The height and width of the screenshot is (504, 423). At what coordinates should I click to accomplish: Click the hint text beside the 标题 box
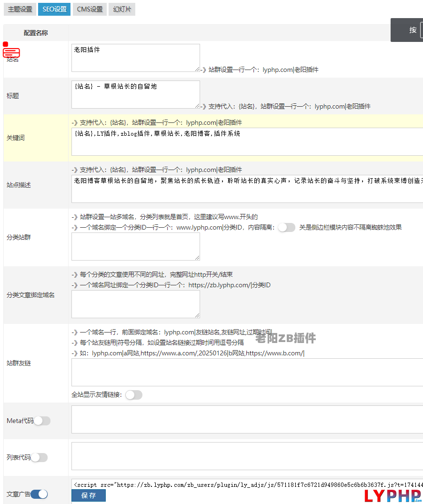285,106
